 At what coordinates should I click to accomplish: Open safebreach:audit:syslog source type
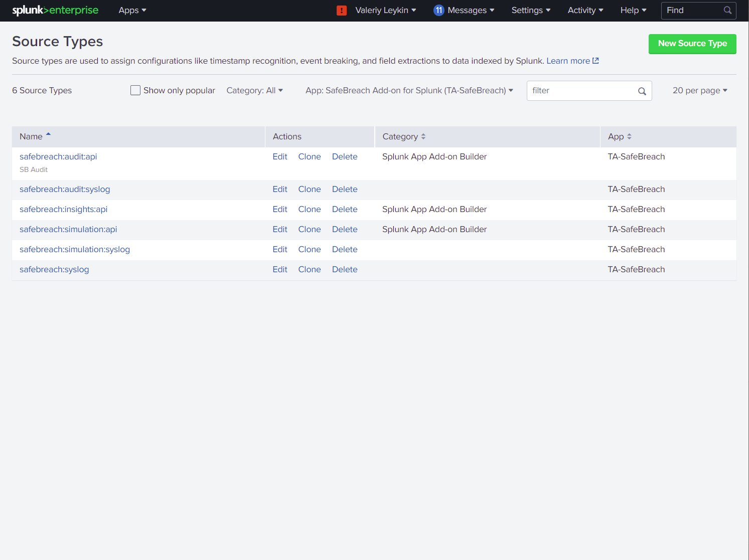click(65, 189)
